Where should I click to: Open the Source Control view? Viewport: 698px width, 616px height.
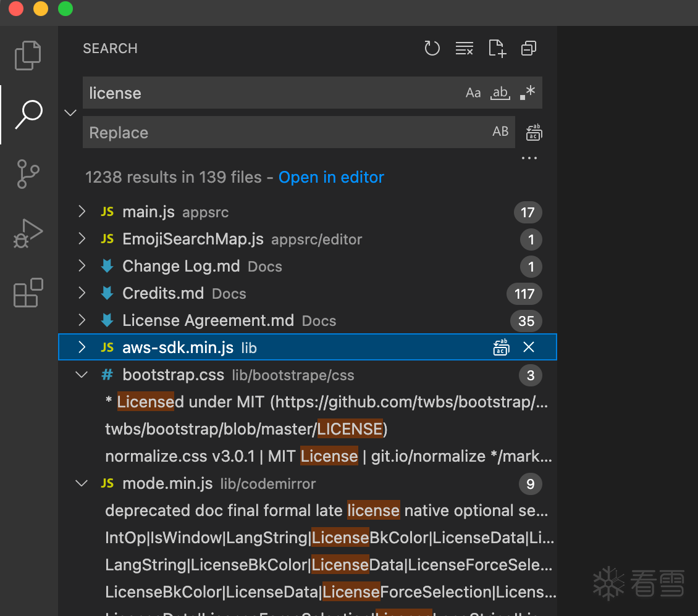pyautogui.click(x=28, y=173)
